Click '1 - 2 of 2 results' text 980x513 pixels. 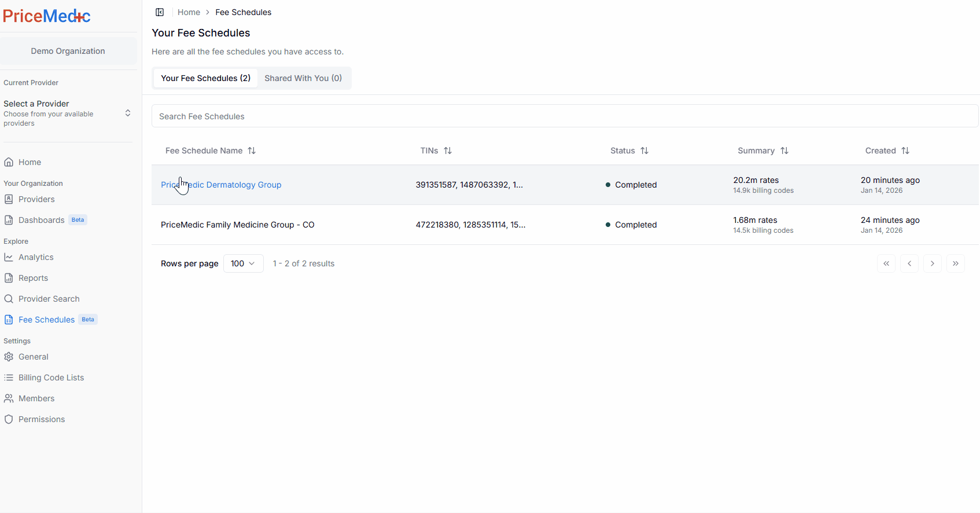(x=304, y=263)
